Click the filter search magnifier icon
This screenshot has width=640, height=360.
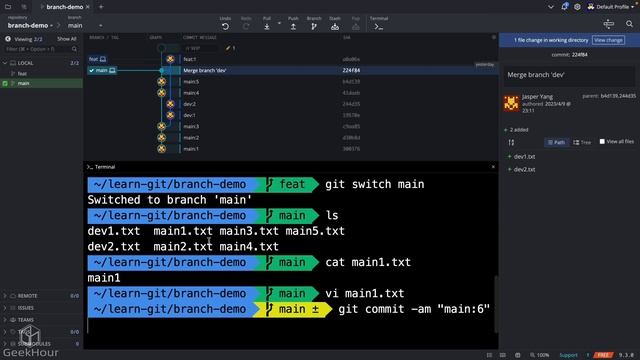[x=74, y=49]
